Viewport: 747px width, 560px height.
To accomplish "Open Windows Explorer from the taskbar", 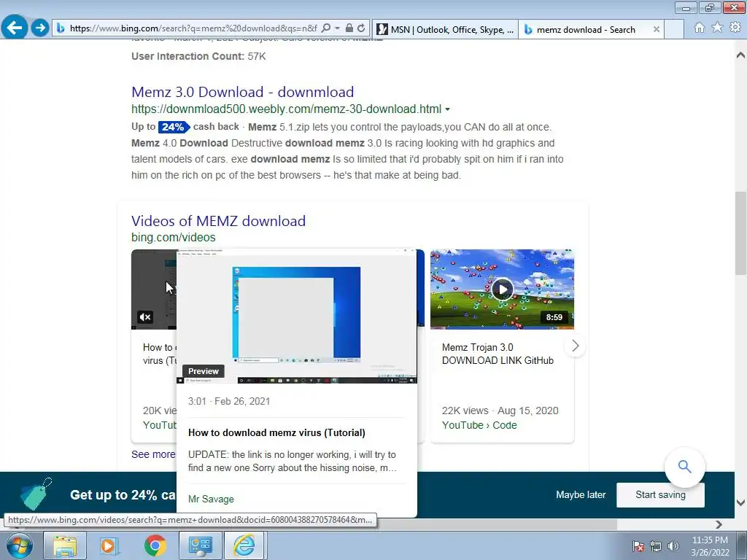I will (x=65, y=545).
